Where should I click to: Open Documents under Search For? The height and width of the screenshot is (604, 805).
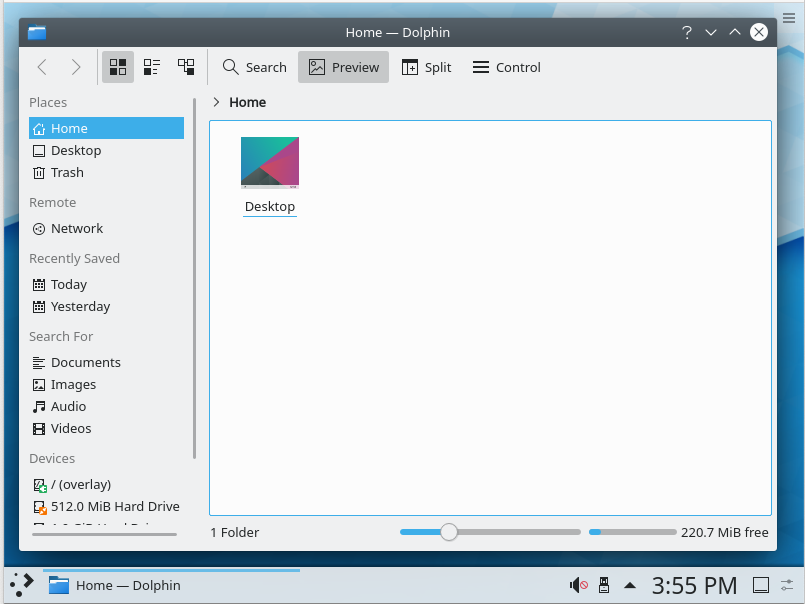(85, 362)
